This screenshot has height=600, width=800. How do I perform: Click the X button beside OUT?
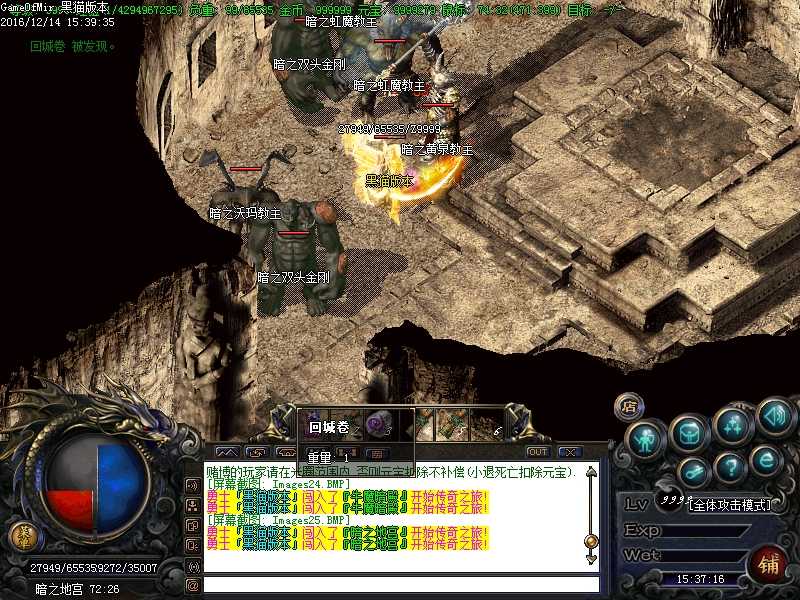pyautogui.click(x=570, y=452)
